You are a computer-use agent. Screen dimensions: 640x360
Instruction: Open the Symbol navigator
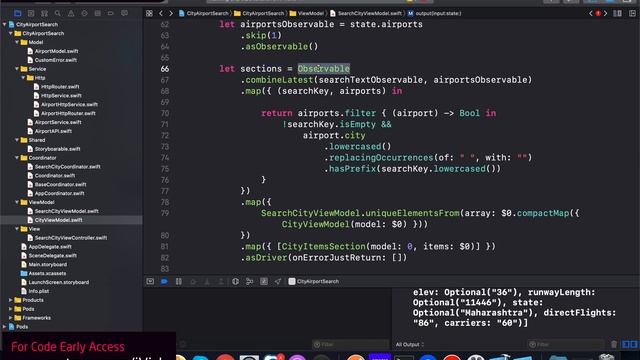tap(44, 13)
